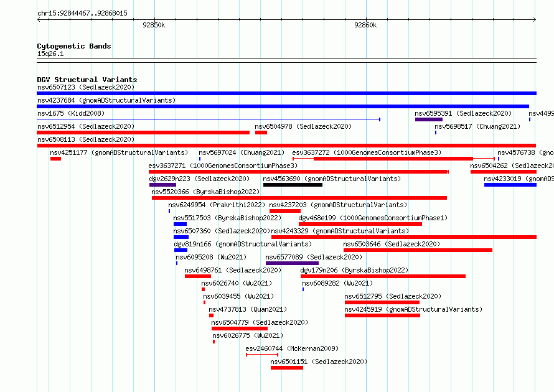The width and height of the screenshot is (554, 392).
Task: Select nsv6089282 (Wu2021) label
Action: [337, 283]
